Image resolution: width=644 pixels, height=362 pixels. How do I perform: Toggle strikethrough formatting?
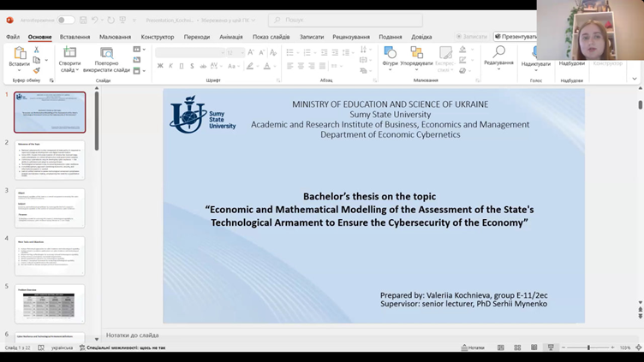click(x=203, y=66)
